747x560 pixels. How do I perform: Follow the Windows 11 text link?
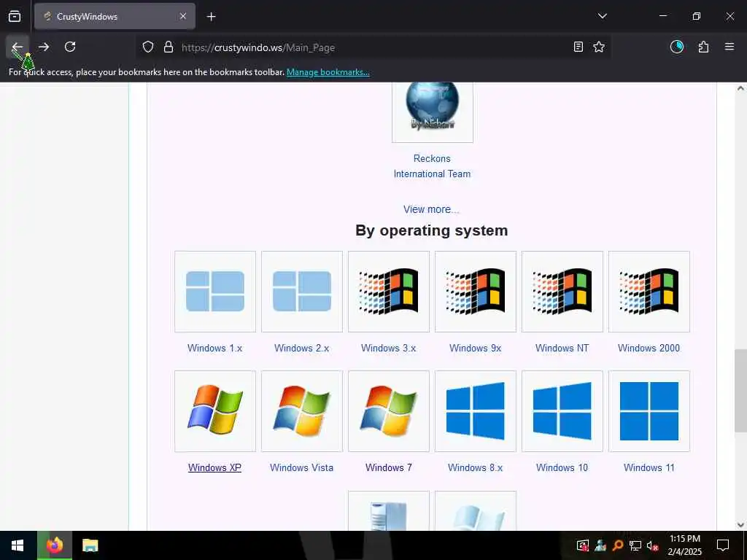[649, 467]
